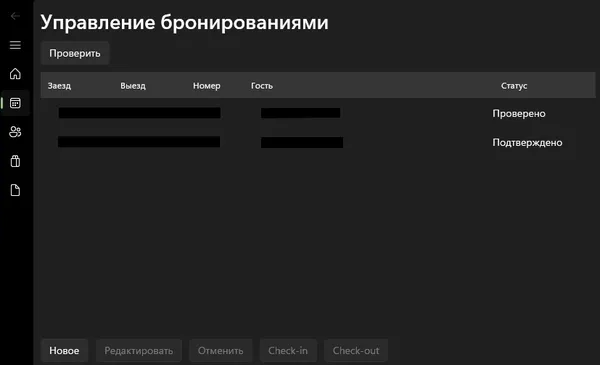Click the Check-in button
The width and height of the screenshot is (600, 365).
[x=288, y=350]
